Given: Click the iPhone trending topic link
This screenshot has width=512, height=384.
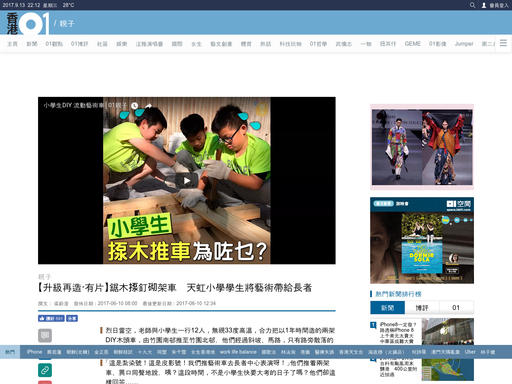Looking at the screenshot, I should click(34, 352).
